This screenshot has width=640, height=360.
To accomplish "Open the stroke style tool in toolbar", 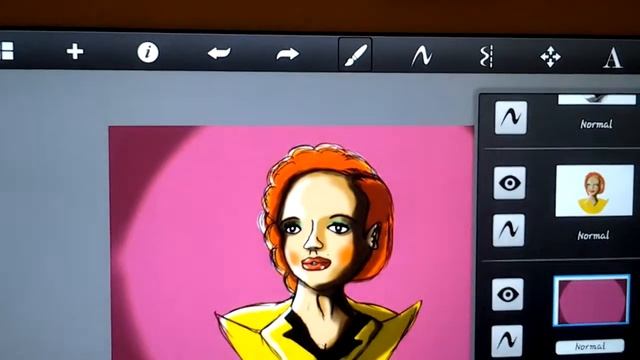I will 421,56.
